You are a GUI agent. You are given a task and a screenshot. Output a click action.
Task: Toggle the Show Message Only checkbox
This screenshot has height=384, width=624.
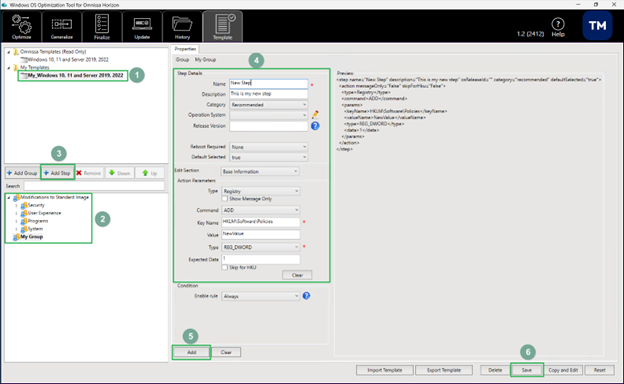225,199
